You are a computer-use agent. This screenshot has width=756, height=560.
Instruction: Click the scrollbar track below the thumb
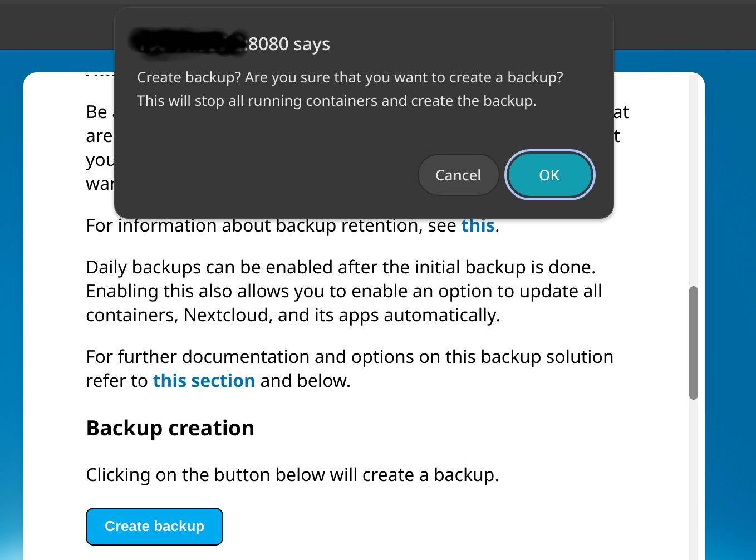[x=693, y=479]
